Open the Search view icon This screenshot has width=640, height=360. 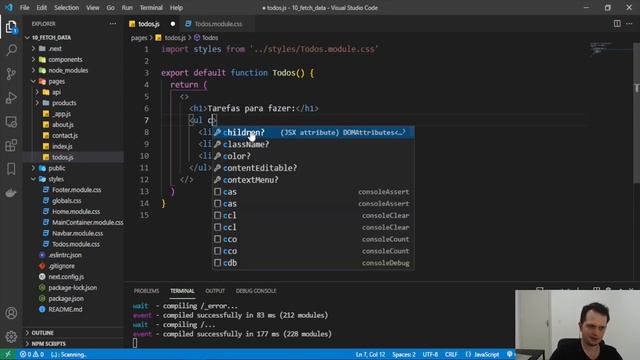tap(11, 51)
